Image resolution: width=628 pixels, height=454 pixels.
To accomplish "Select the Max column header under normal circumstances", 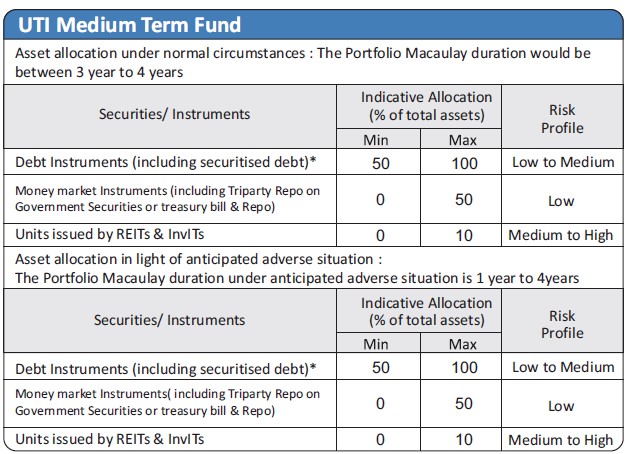I will pyautogui.click(x=464, y=140).
